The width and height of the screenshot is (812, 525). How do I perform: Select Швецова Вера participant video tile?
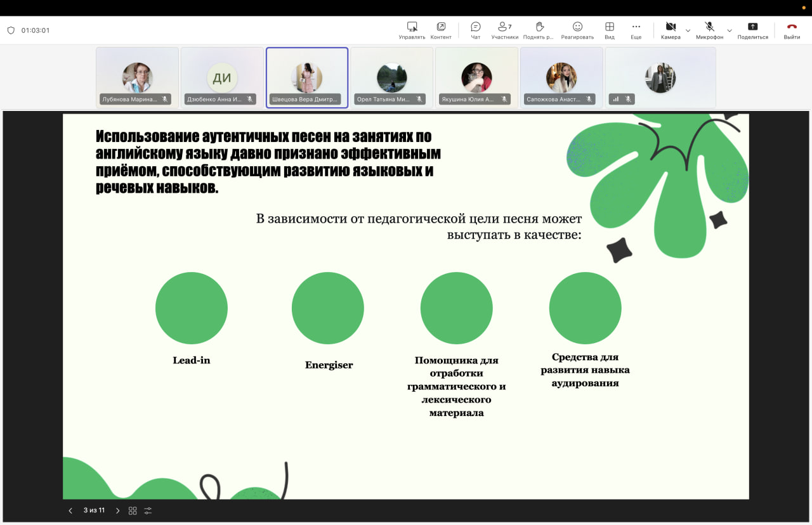pyautogui.click(x=307, y=77)
